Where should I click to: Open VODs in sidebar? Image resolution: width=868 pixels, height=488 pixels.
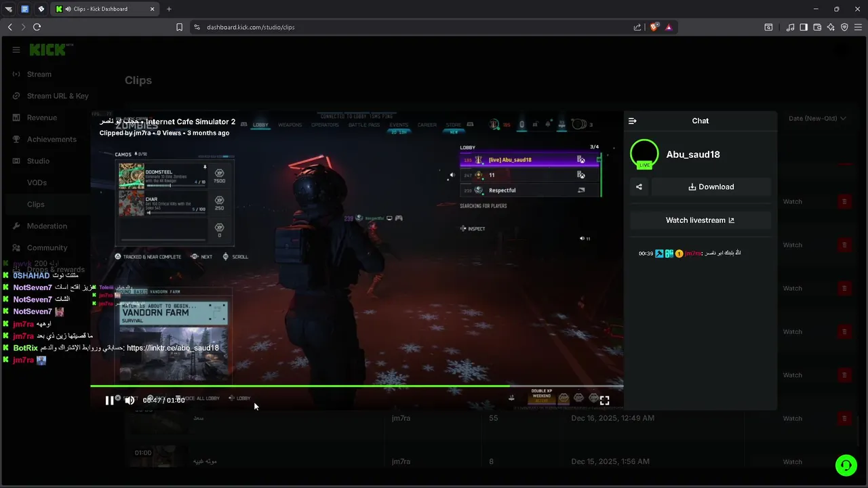pos(37,183)
